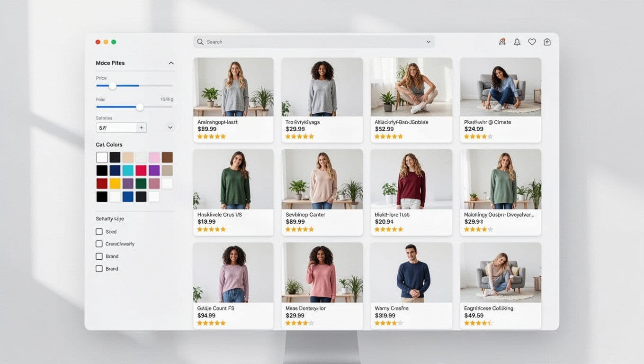Open the shopping bag icon
This screenshot has width=644, height=364.
click(547, 42)
